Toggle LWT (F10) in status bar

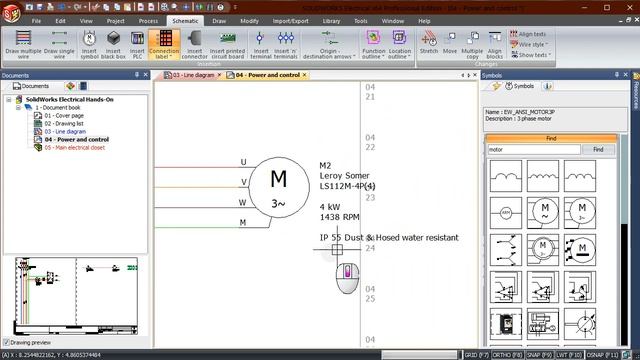pos(569,355)
